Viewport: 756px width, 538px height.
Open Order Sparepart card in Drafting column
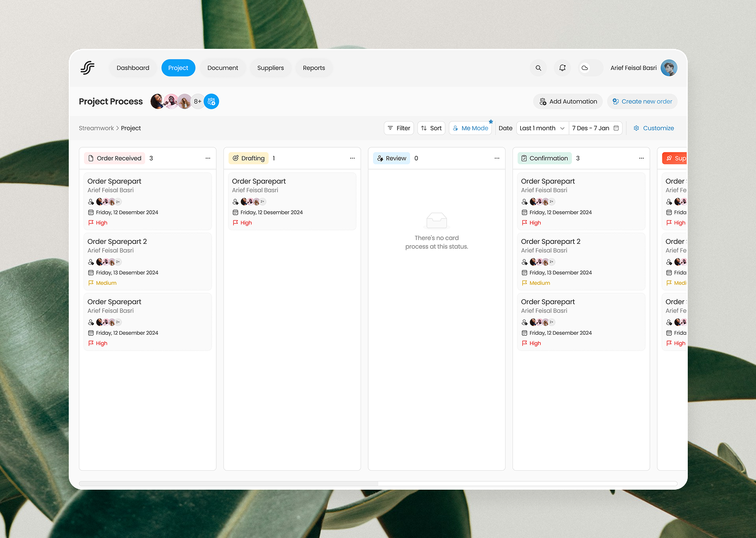(x=292, y=201)
